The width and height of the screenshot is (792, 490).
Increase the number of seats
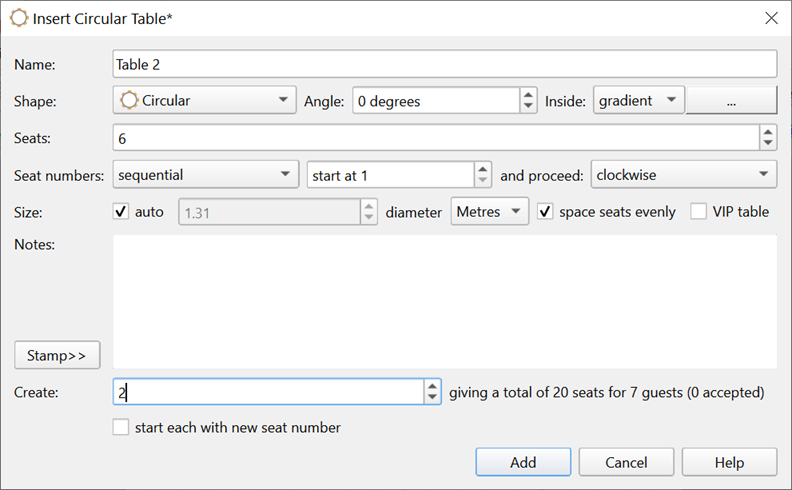point(767,132)
